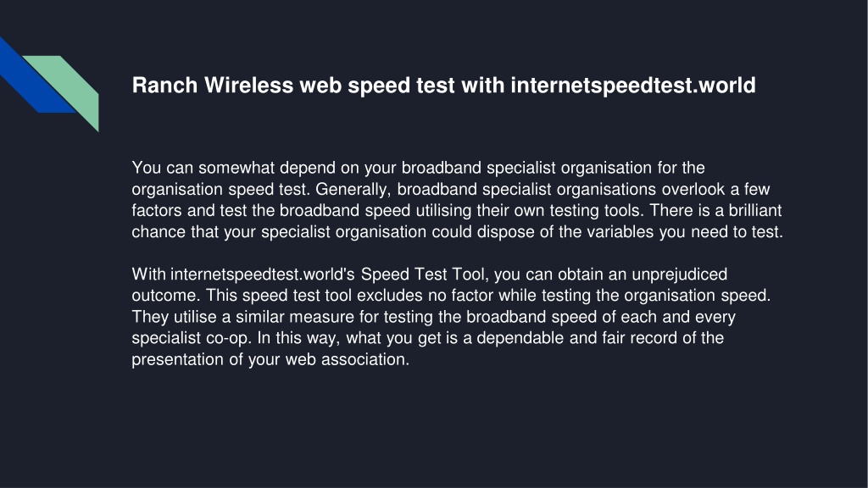Select the word 'Generally,' in first paragraph
Image resolution: width=868 pixels, height=488 pixels.
click(353, 189)
